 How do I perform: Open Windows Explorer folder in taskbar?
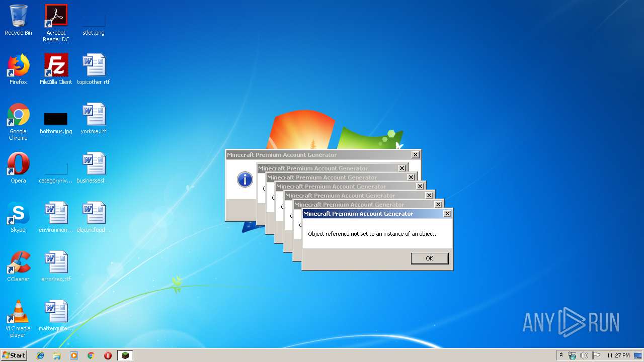57,355
